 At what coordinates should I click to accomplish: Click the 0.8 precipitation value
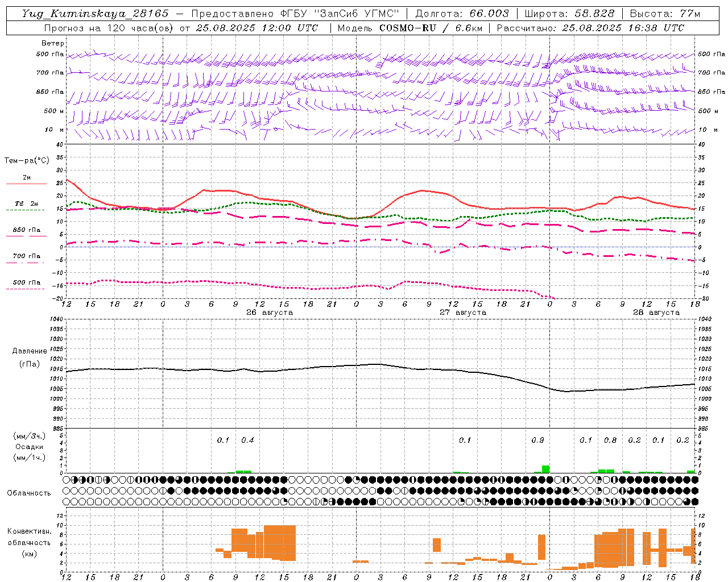coord(610,440)
